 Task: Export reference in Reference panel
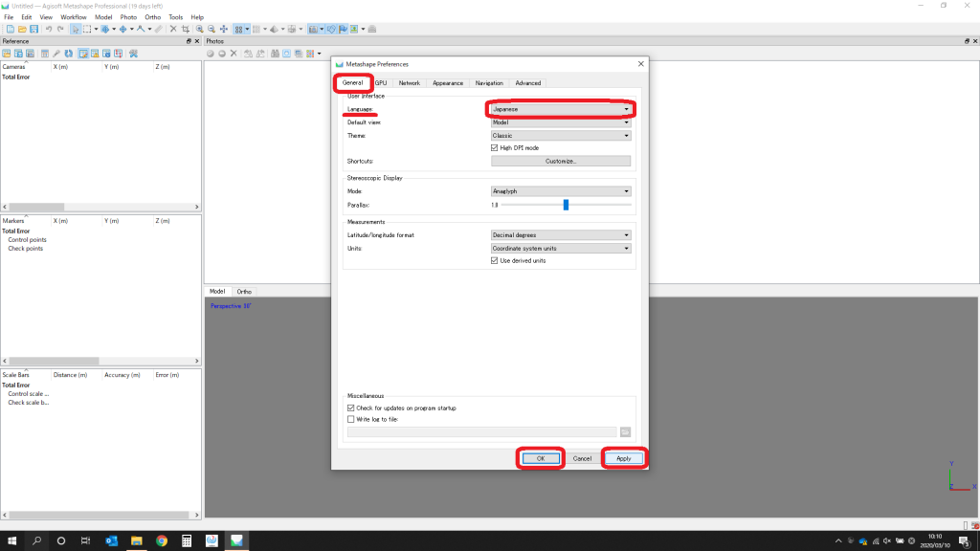click(18, 54)
